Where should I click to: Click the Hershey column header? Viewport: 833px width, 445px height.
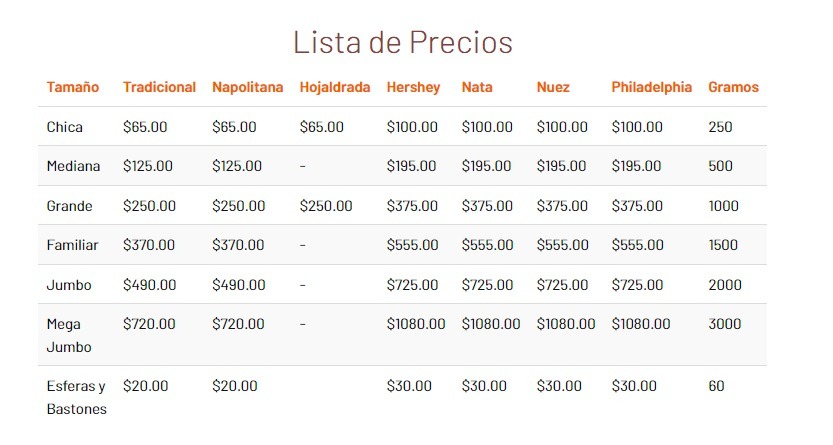413,87
